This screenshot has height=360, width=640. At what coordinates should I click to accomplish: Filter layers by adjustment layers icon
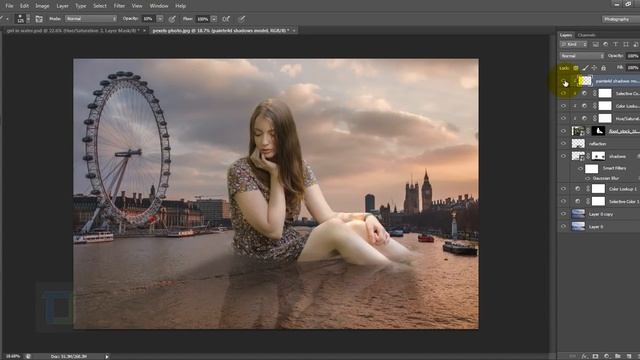606,44
